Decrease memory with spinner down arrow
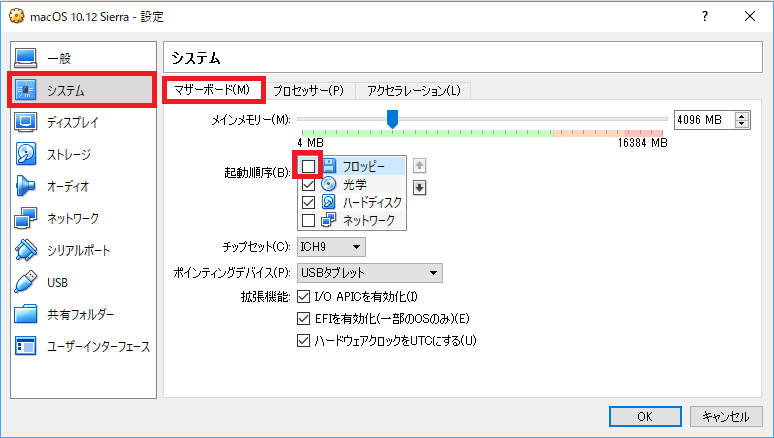Screen dimensions: 774x438 741,123
